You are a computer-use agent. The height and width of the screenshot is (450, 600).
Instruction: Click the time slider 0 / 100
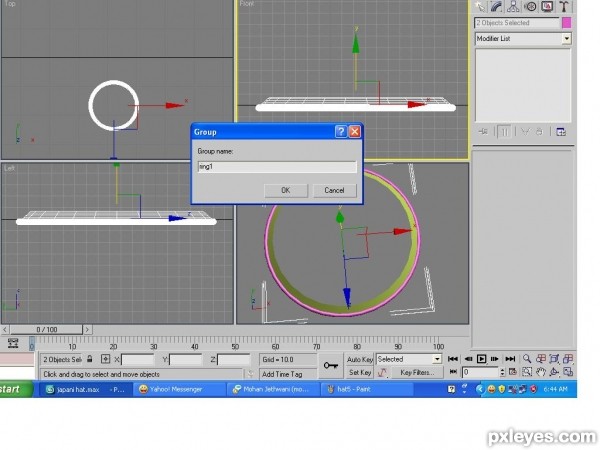46,329
